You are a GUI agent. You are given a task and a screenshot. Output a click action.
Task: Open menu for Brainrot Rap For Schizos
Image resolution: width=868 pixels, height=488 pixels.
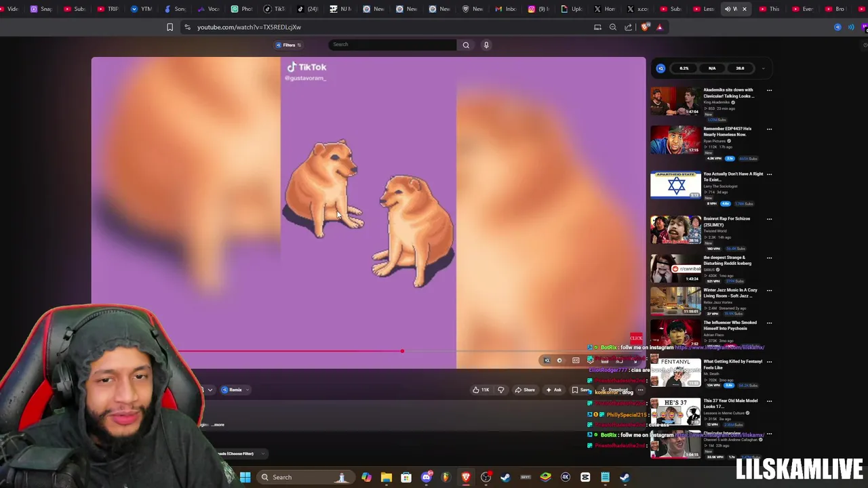(769, 219)
